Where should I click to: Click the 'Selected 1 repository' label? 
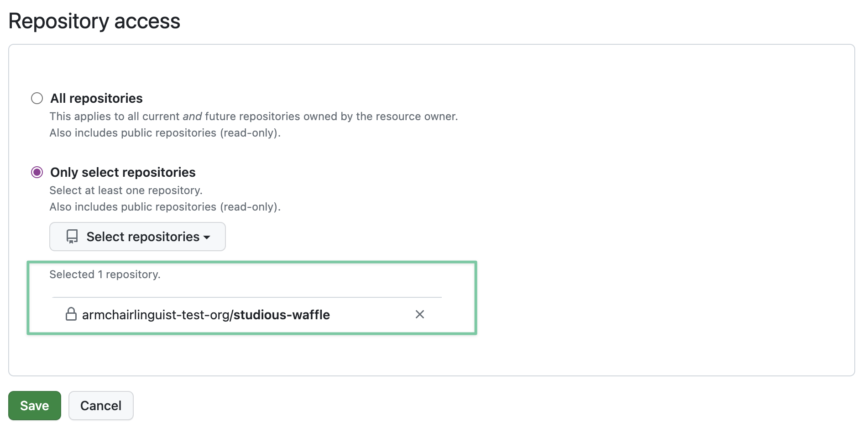[x=105, y=274]
